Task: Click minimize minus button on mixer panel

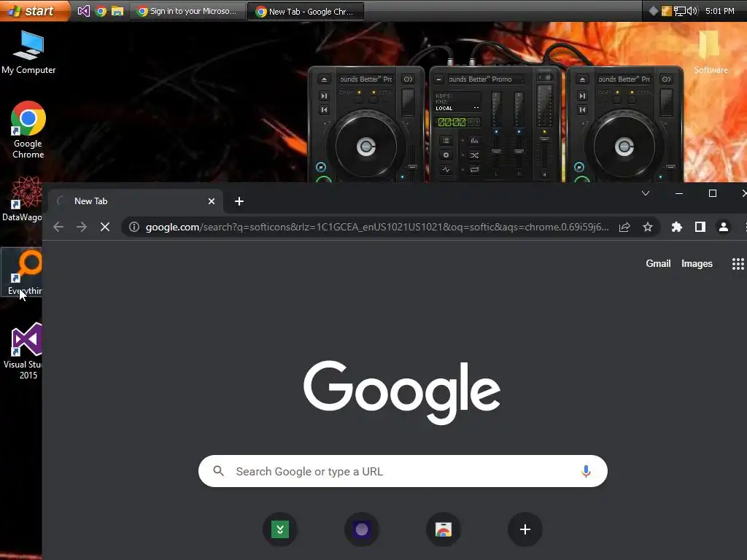Action: tap(438, 79)
